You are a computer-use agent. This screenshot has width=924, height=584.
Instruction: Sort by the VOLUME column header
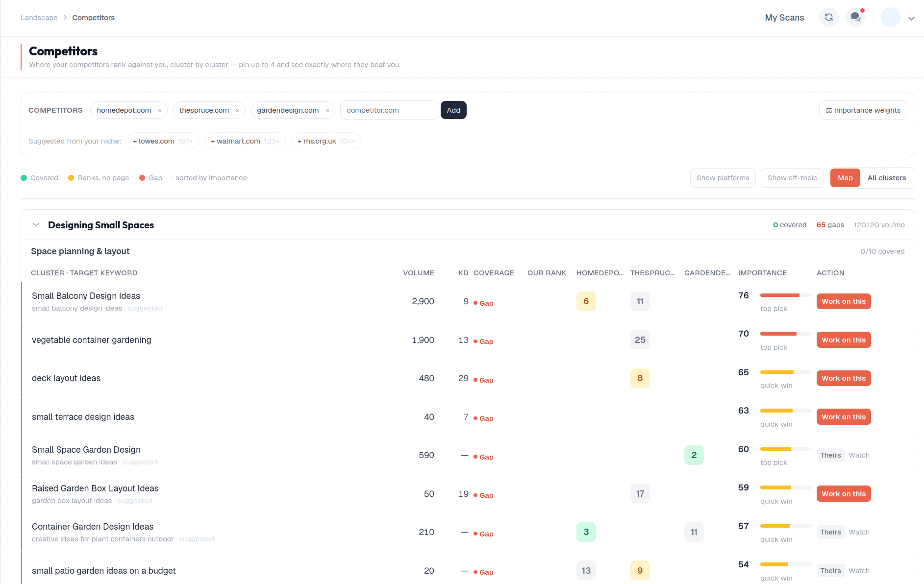[418, 273]
